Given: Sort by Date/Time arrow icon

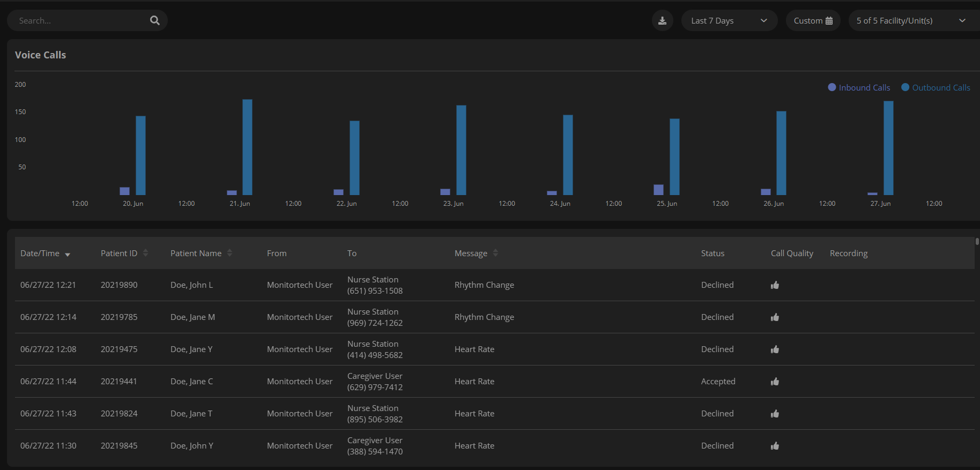Looking at the screenshot, I should [68, 255].
